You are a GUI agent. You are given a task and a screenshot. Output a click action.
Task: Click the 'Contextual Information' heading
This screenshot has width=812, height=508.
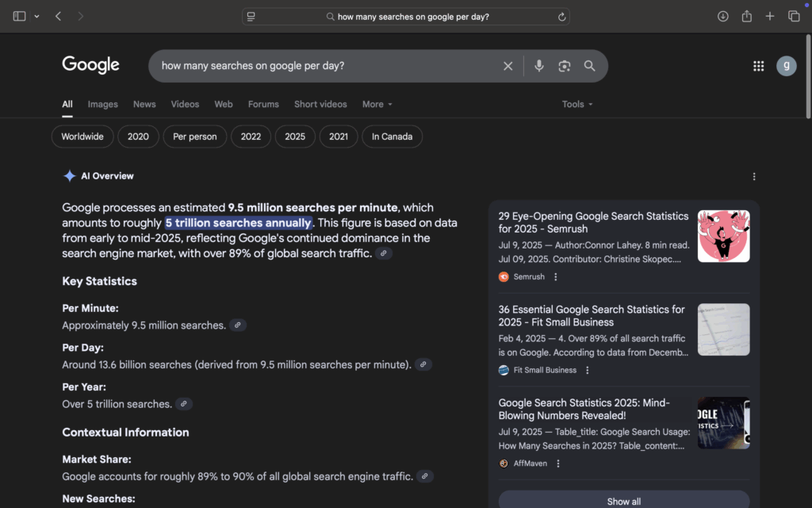click(x=125, y=433)
